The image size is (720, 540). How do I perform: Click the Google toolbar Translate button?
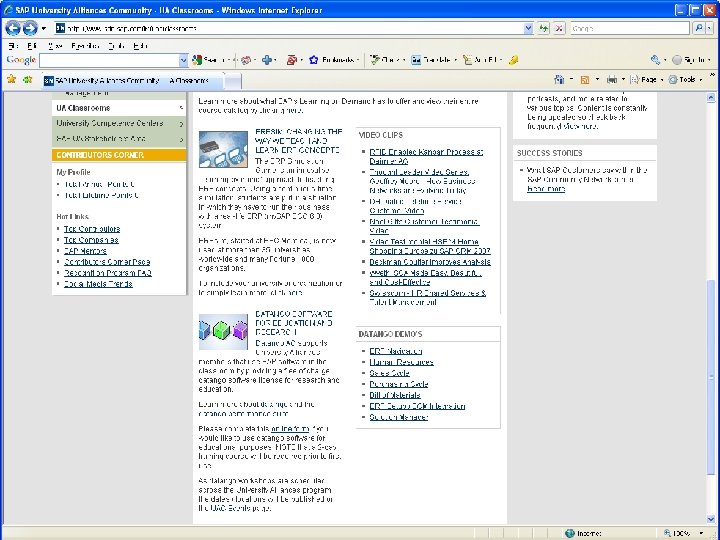[x=432, y=60]
